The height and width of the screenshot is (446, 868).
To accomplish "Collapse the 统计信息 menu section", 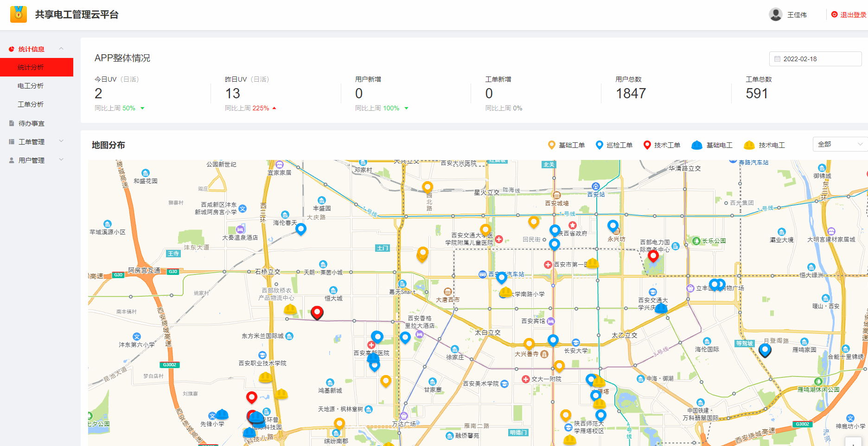I will pyautogui.click(x=37, y=49).
